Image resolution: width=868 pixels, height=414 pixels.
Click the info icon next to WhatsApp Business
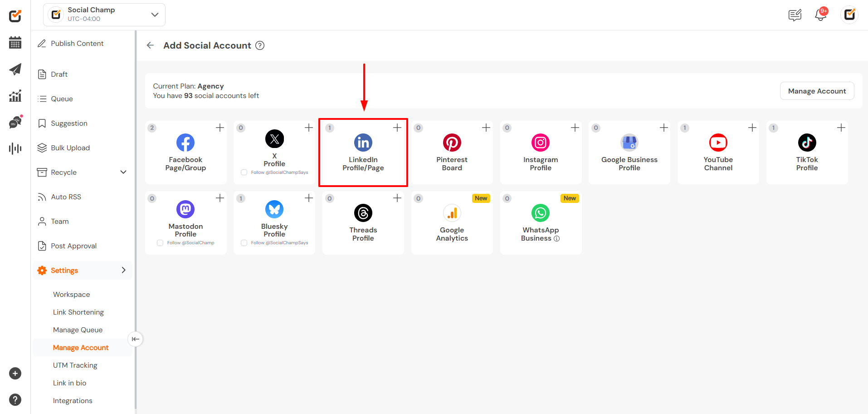click(x=557, y=239)
